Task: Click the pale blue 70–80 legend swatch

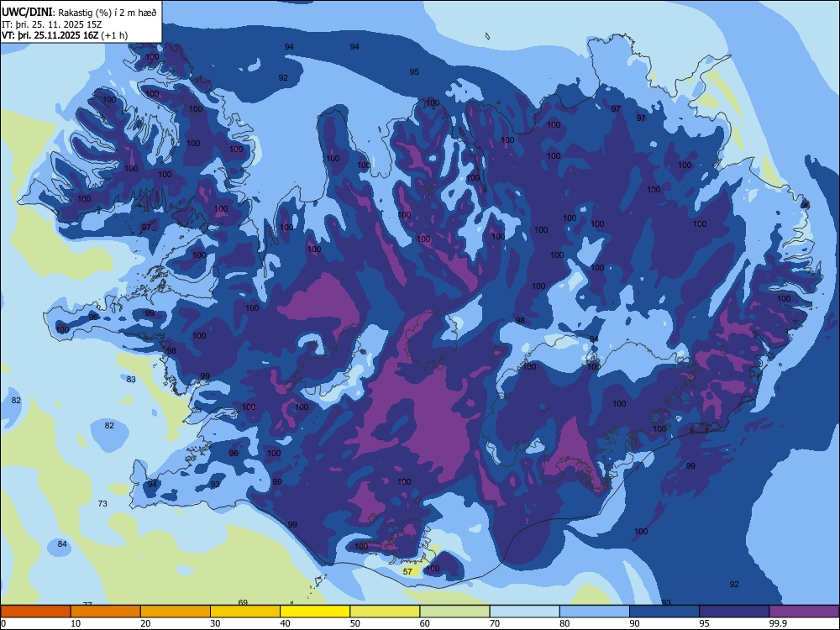Action: pos(524,612)
